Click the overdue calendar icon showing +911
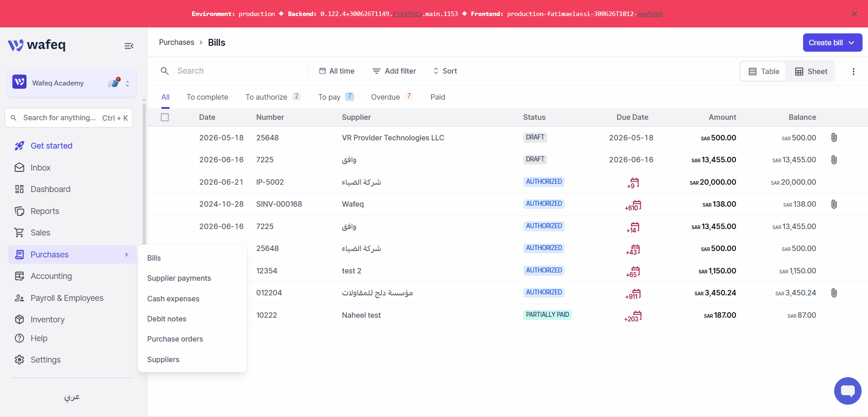This screenshot has width=868, height=417. [633, 294]
